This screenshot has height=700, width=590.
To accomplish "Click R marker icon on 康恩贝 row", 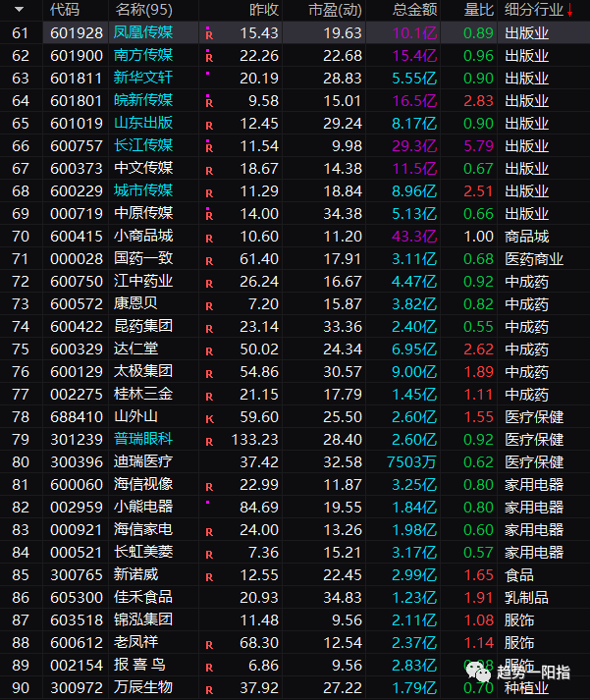I will (209, 306).
